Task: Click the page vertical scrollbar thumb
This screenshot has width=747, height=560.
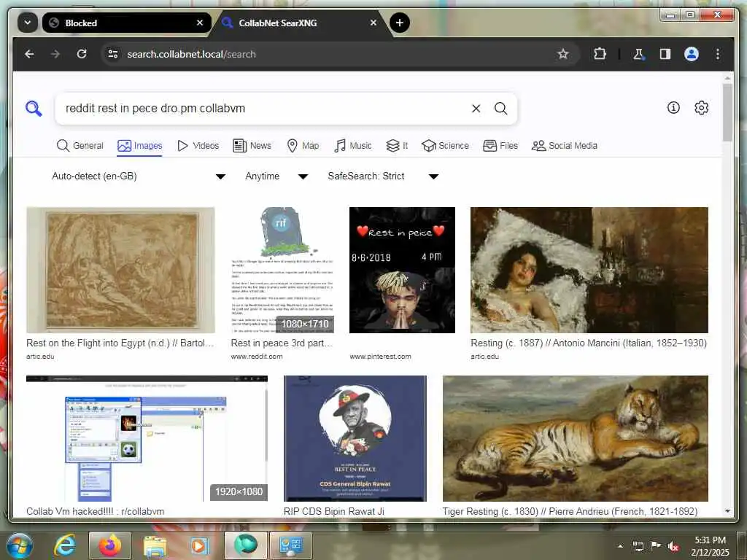Action: [x=727, y=112]
